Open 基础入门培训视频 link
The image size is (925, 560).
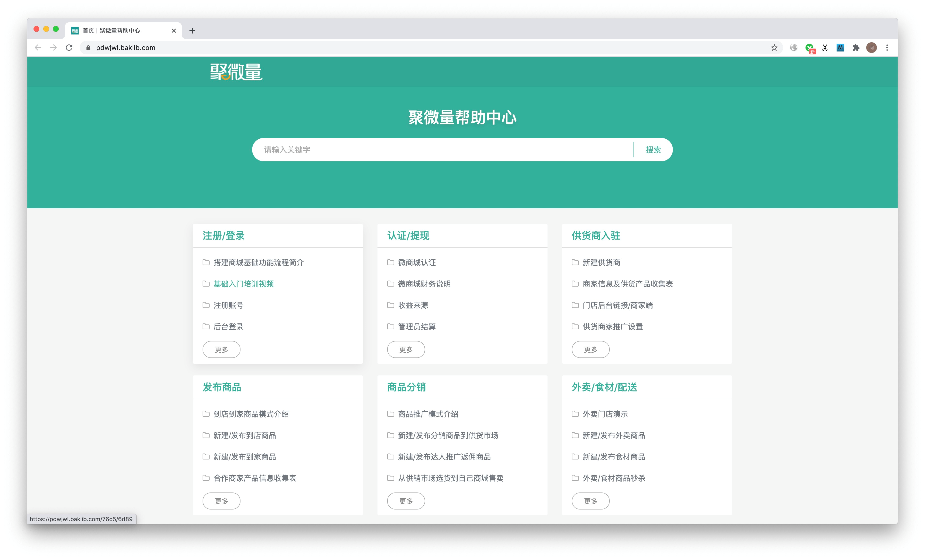point(243,284)
